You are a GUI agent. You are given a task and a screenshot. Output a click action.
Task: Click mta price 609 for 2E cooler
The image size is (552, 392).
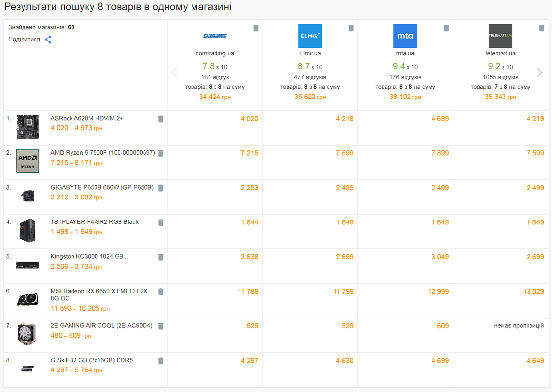(443, 326)
